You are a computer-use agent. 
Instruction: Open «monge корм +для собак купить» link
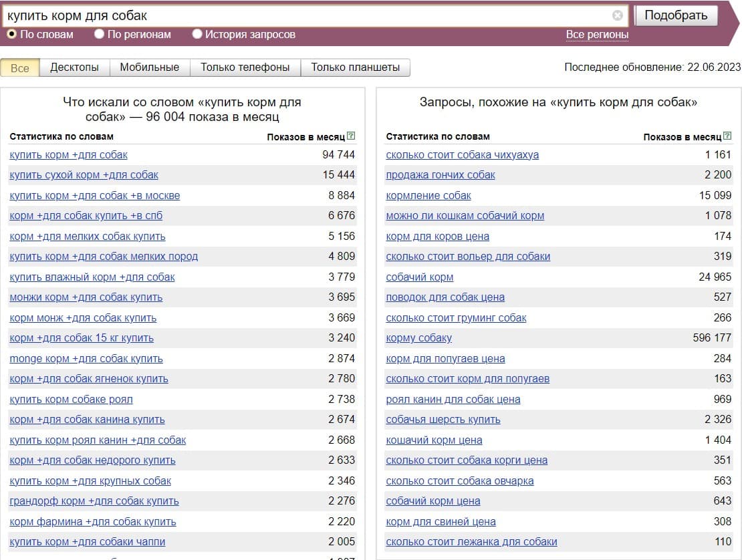[86, 358]
